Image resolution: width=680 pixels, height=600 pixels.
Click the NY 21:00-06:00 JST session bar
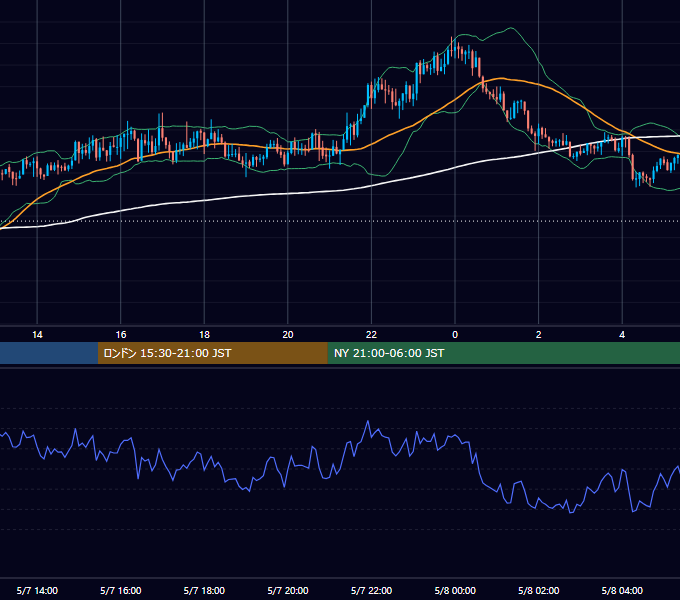coord(503,353)
